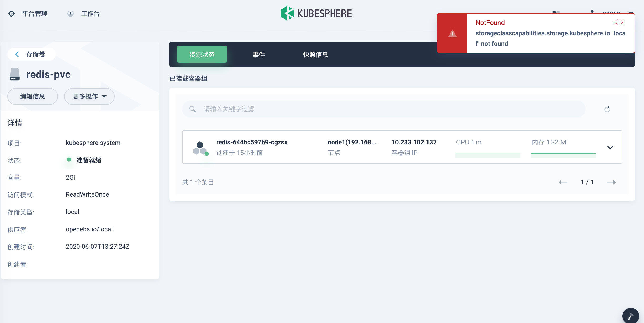Click the ReadWriteOnce access mode value
Screen dimensions: 644x323
[87, 194]
